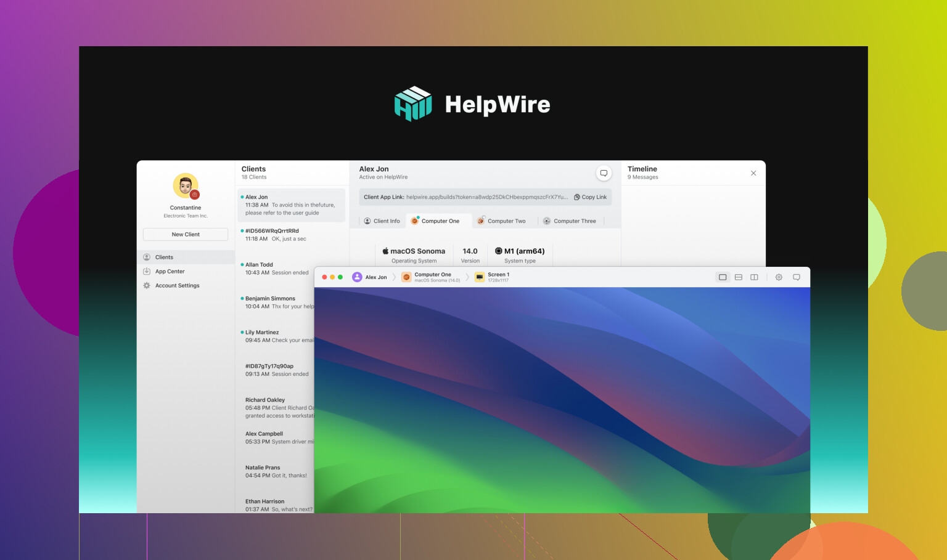Click the New Client button

coord(186,234)
